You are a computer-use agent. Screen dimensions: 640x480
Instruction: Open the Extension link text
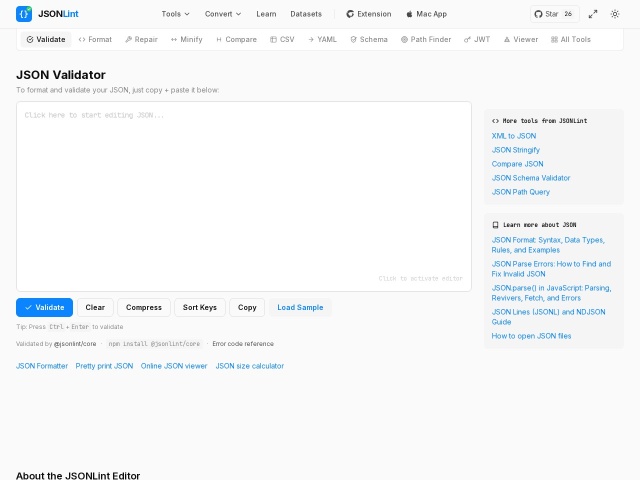click(x=374, y=14)
